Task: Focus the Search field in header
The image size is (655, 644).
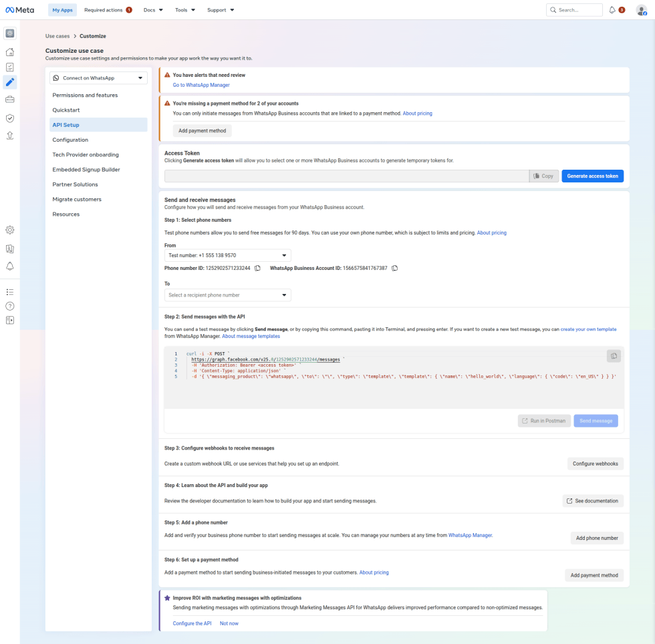Action: click(x=574, y=10)
